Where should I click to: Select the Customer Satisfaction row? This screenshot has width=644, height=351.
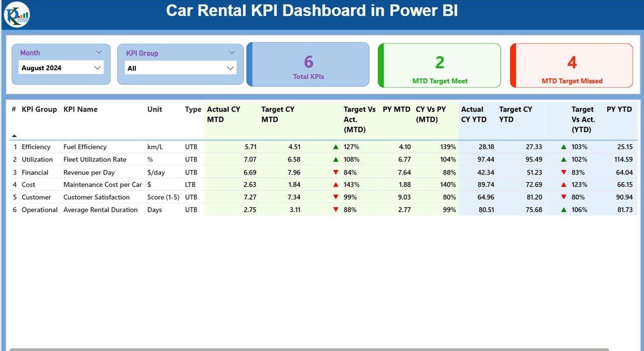[x=96, y=197]
